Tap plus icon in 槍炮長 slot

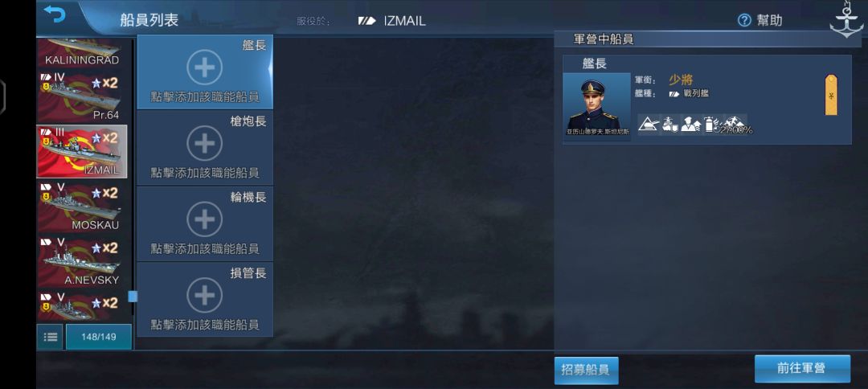pos(204,143)
